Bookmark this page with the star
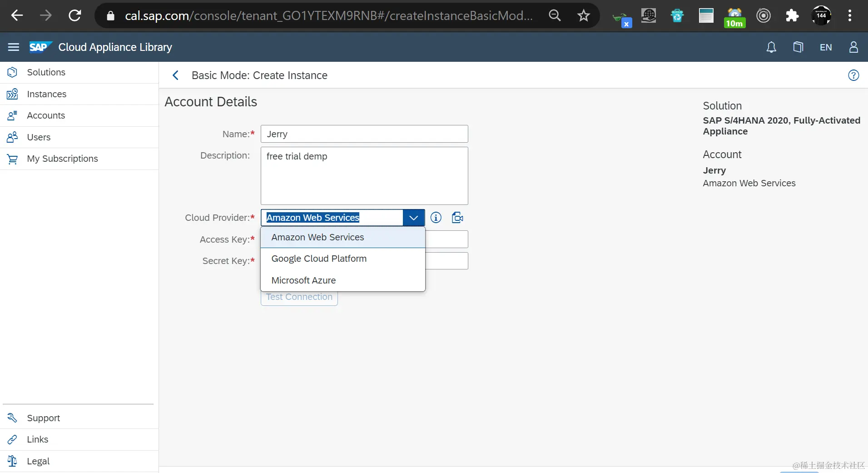Viewport: 868px width, 473px height. pyautogui.click(x=584, y=15)
